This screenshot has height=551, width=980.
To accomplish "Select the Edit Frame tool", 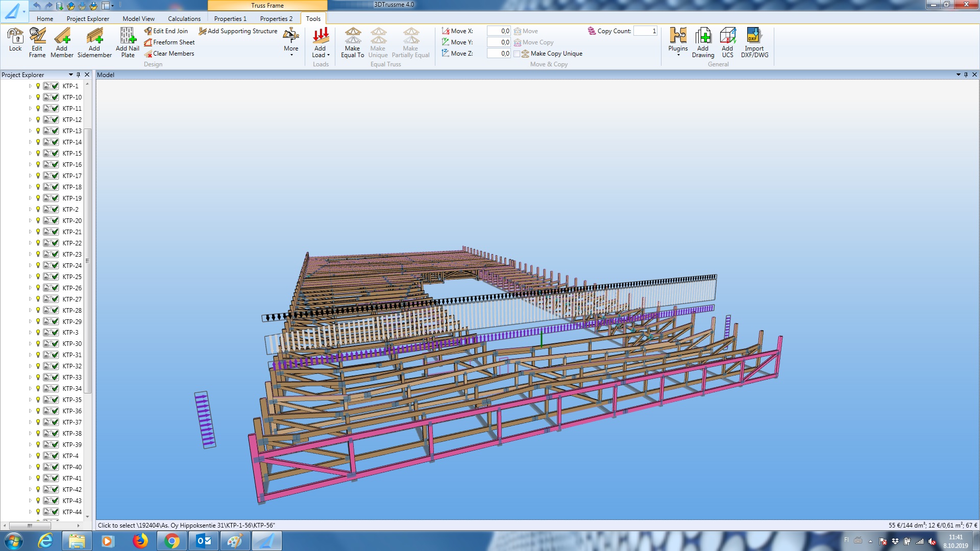I will pos(37,36).
